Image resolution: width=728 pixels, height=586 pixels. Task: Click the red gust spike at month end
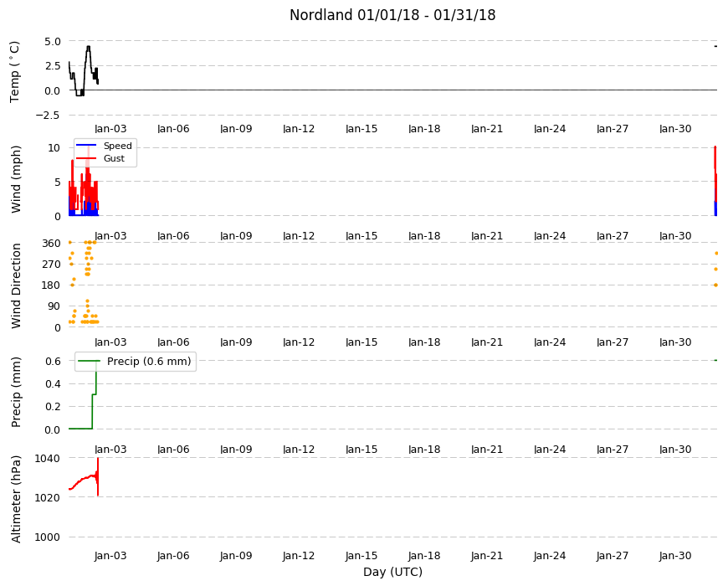715,169
